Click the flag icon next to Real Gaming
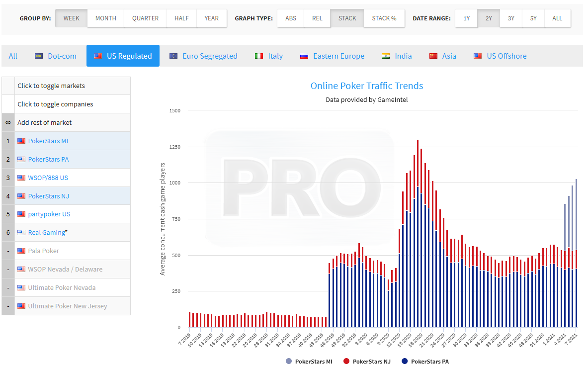The image size is (588, 368). pyautogui.click(x=21, y=233)
